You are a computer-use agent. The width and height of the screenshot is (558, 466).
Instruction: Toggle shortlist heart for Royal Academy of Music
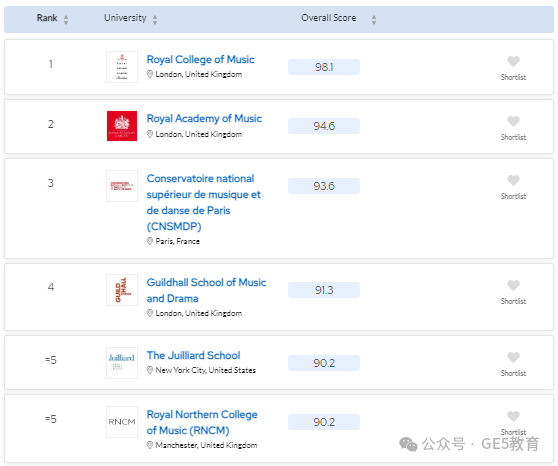click(x=513, y=121)
